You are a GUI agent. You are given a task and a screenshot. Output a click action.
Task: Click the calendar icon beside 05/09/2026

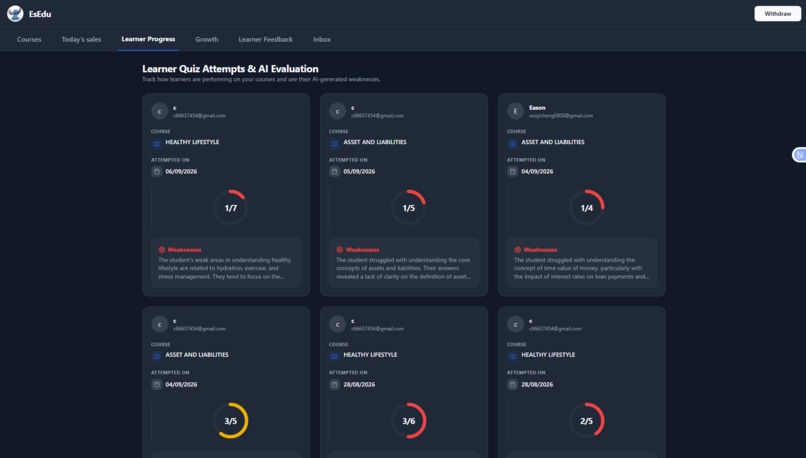[335, 172]
